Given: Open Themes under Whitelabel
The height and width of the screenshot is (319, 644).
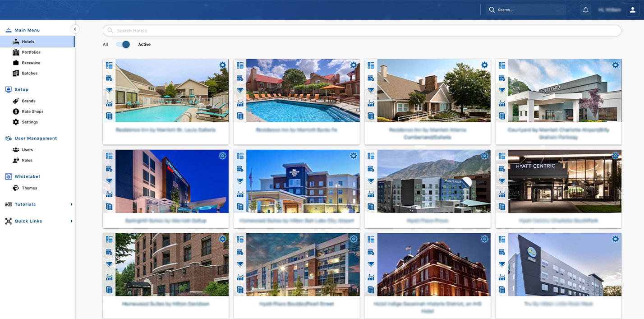Looking at the screenshot, I should tap(29, 188).
